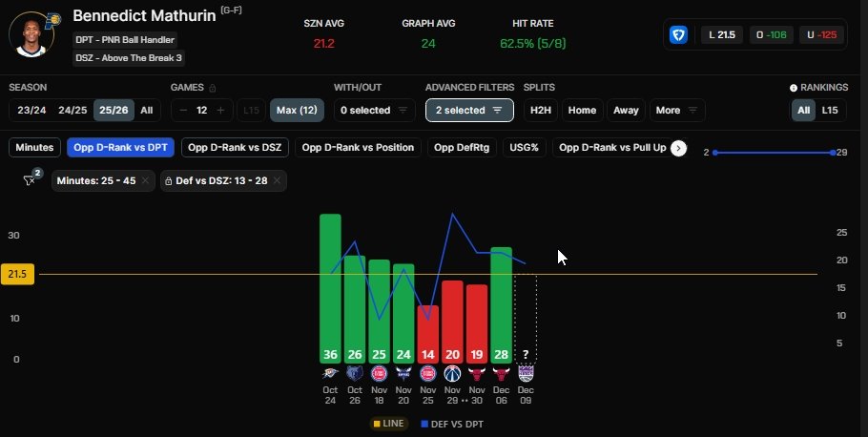This screenshot has height=437, width=868.
Task: Click the yellow 21.5 line marker label
Action: coord(17,274)
